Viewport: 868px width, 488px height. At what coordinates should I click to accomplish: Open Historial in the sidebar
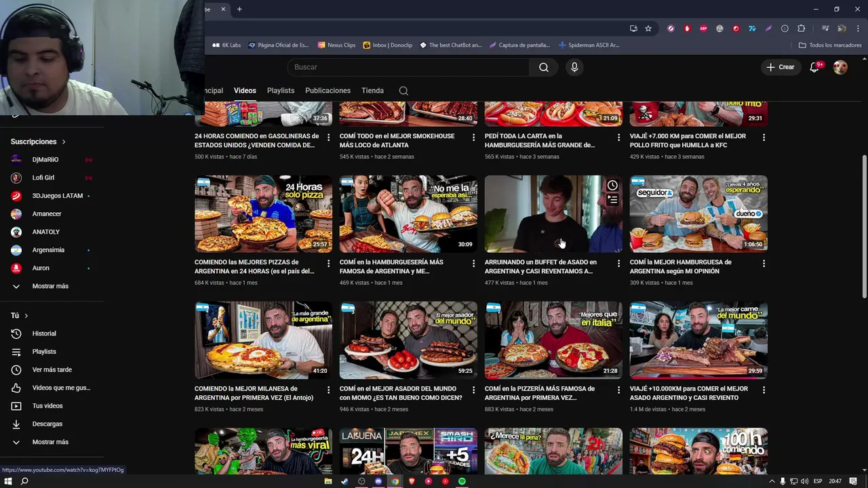44,333
